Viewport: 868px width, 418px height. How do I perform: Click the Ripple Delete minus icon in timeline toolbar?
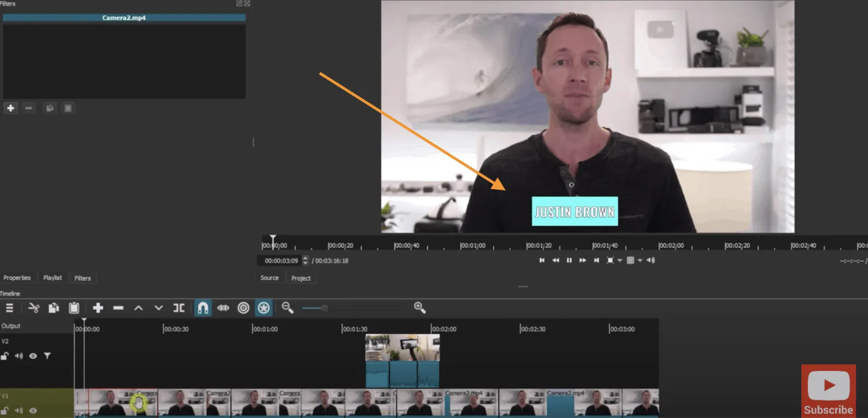(x=118, y=308)
